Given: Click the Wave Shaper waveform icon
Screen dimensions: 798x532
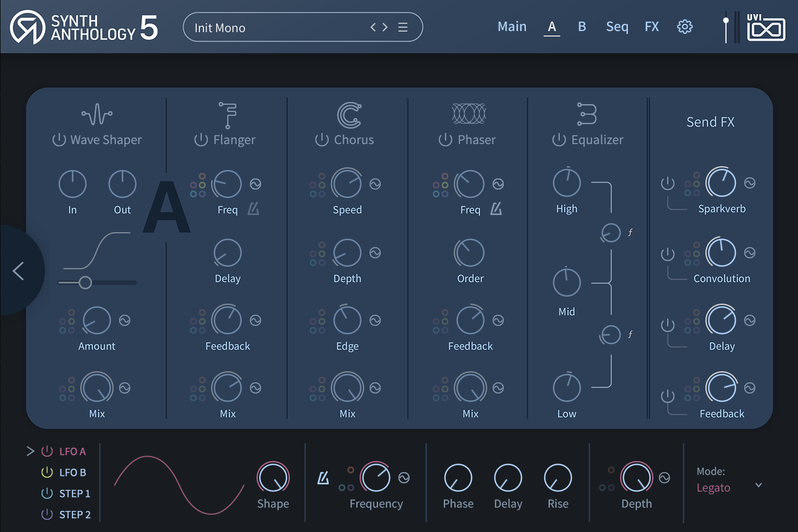Looking at the screenshot, I should [x=97, y=115].
